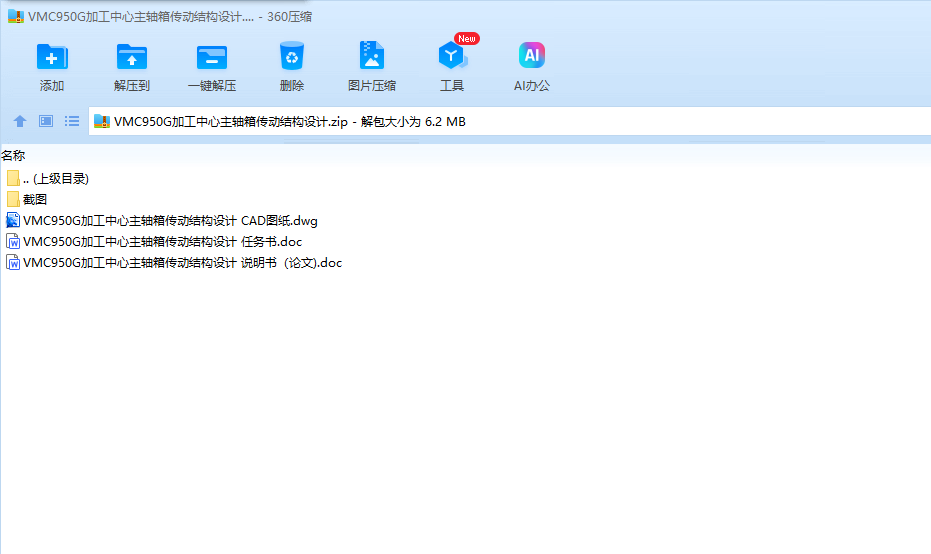Open the AI办公 icon
Screen dimensions: 931x554
pyautogui.click(x=531, y=55)
